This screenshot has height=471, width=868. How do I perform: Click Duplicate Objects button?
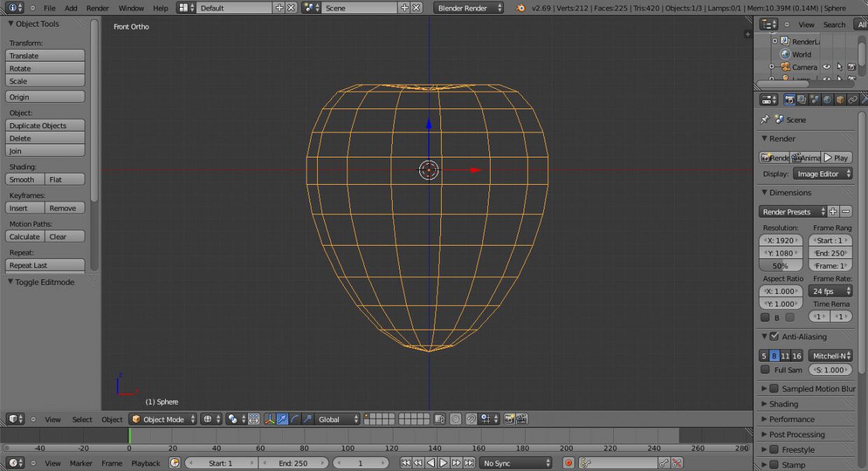[x=45, y=125]
